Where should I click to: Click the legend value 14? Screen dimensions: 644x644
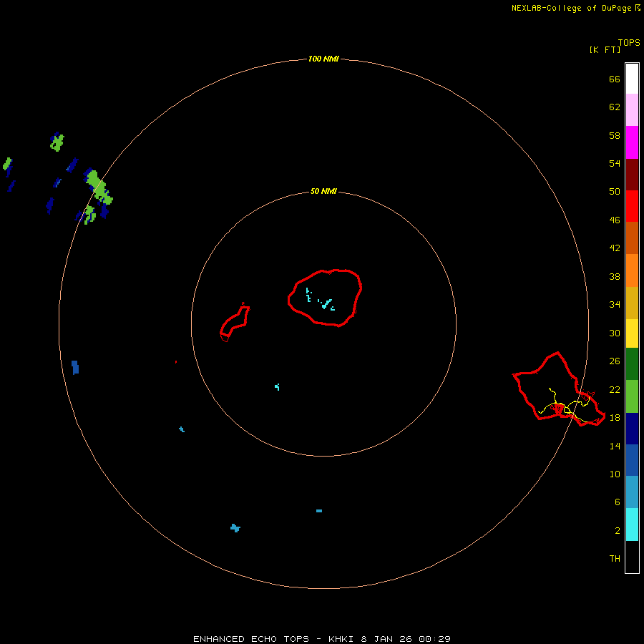pyautogui.click(x=615, y=446)
